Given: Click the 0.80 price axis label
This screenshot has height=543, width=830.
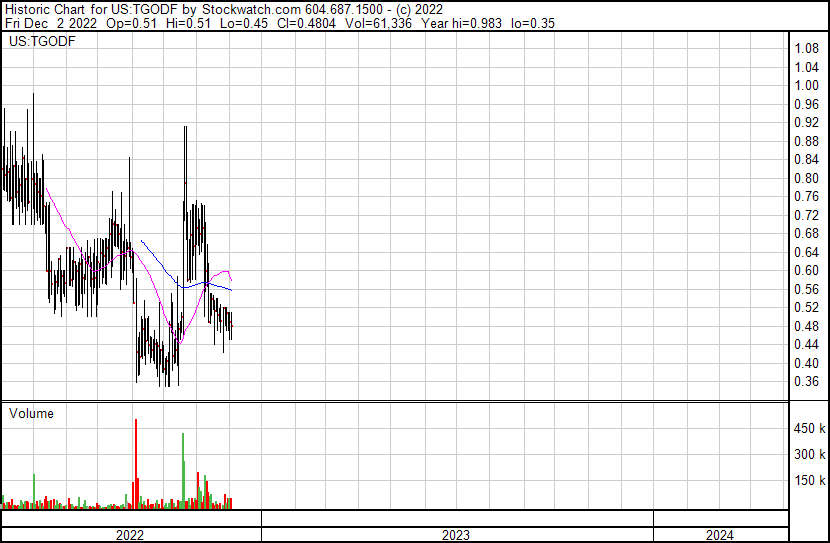Looking at the screenshot, I should [807, 178].
